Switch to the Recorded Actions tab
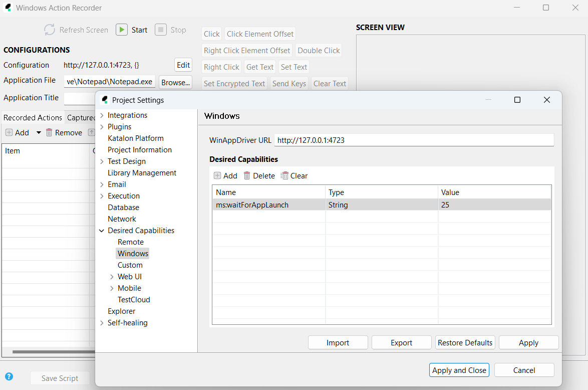The width and height of the screenshot is (588, 390). [x=33, y=117]
